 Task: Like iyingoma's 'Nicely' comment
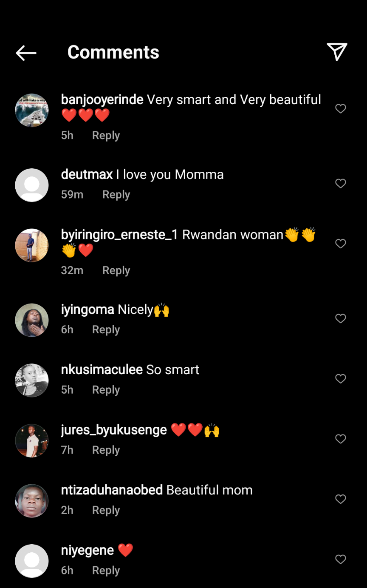[x=341, y=318]
